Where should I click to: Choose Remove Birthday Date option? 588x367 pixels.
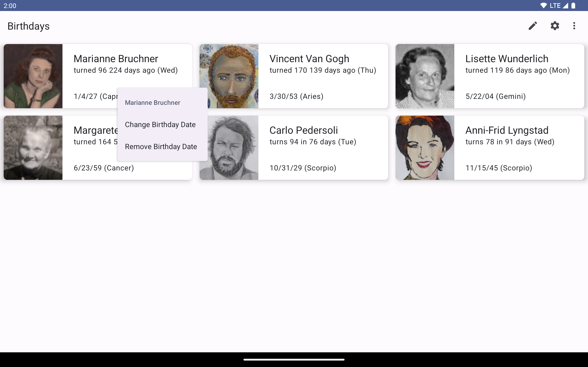pyautogui.click(x=161, y=147)
